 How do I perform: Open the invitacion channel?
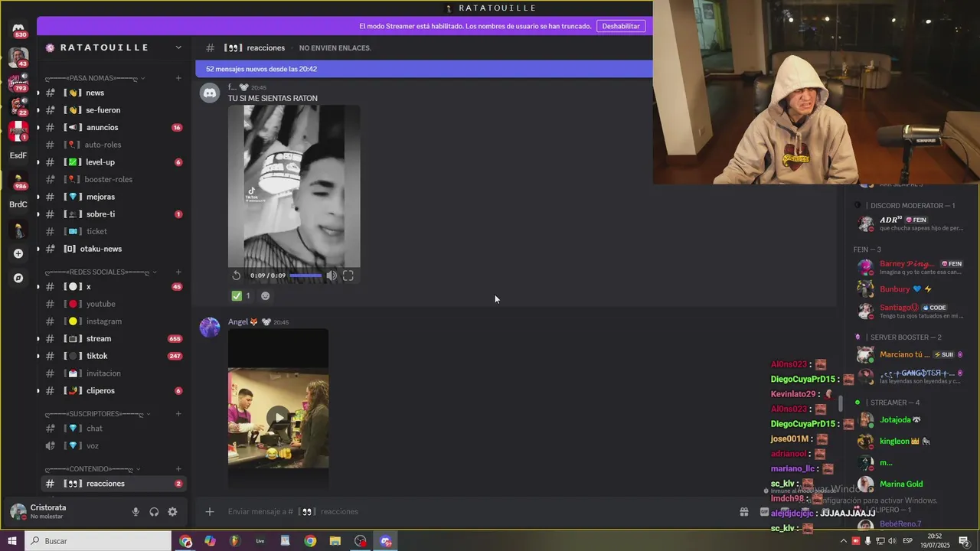(113, 373)
